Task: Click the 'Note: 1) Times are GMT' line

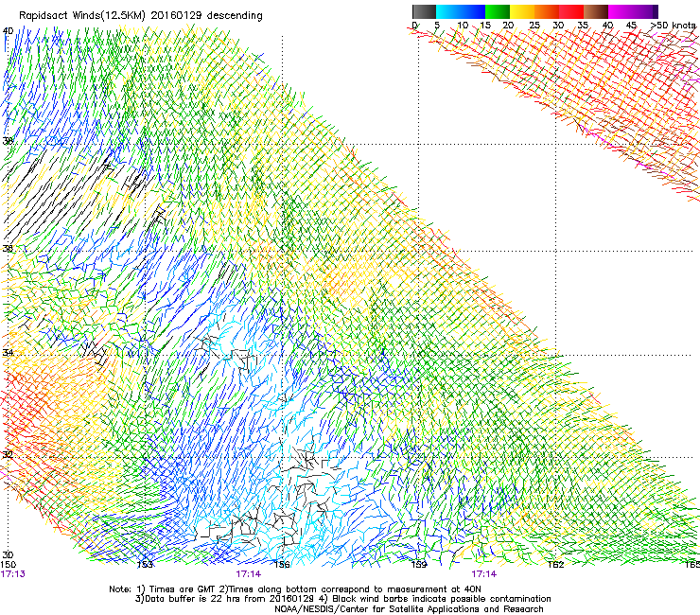Action: [295, 589]
